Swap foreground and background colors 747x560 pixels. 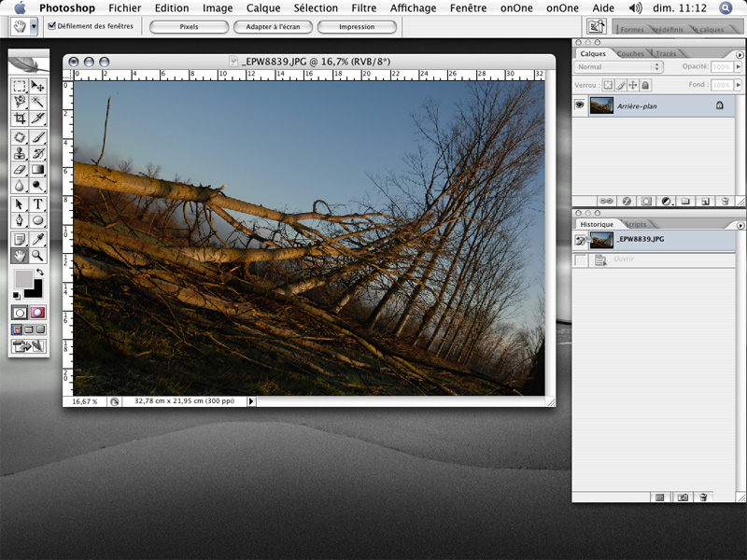40,272
